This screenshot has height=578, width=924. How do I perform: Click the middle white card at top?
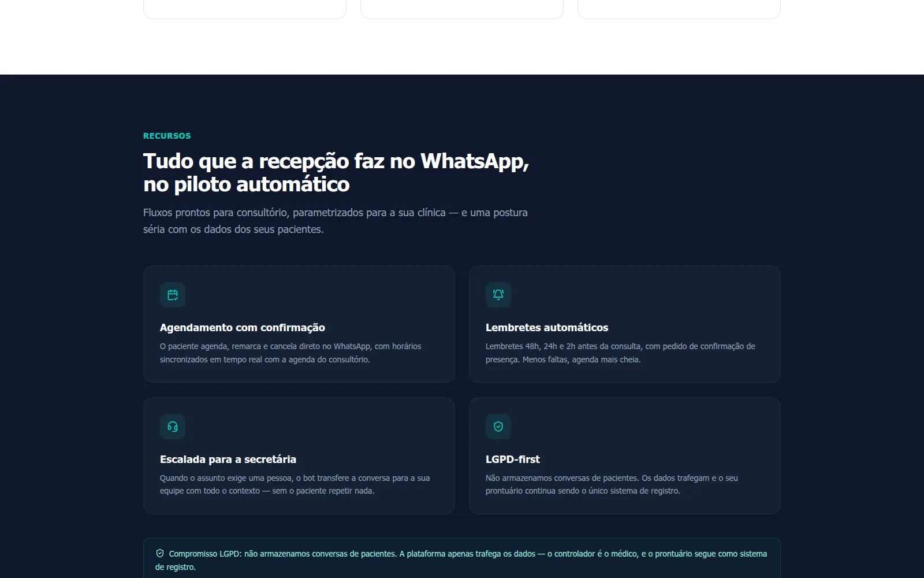click(x=462, y=9)
